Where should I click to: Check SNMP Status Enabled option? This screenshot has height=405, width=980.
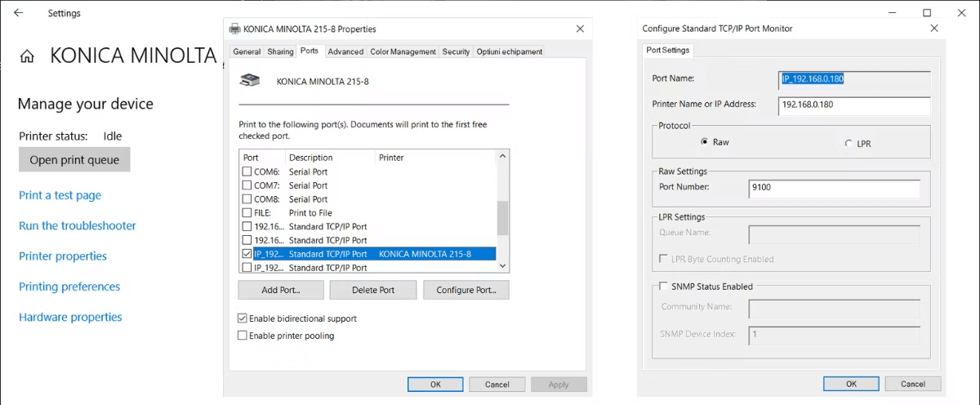[x=662, y=287]
